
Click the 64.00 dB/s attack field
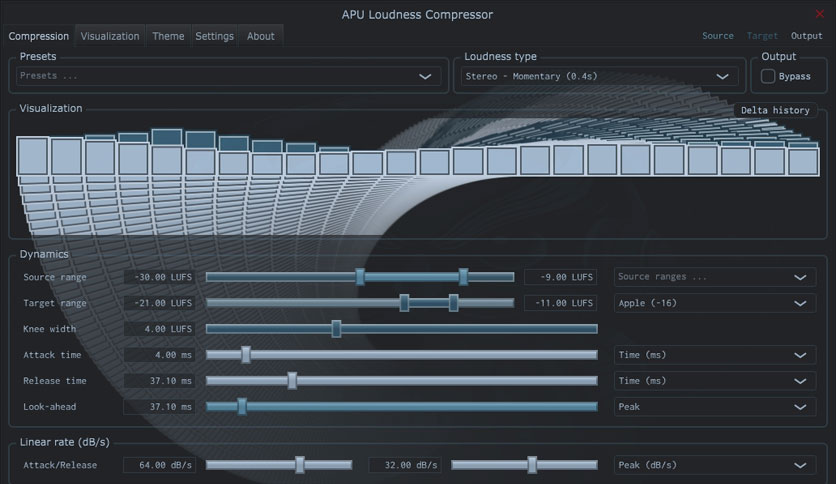(x=159, y=465)
